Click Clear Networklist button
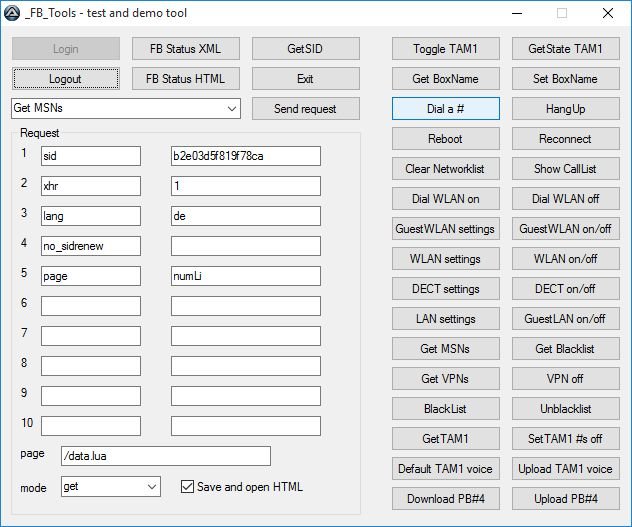The height and width of the screenshot is (527, 632). click(x=446, y=169)
